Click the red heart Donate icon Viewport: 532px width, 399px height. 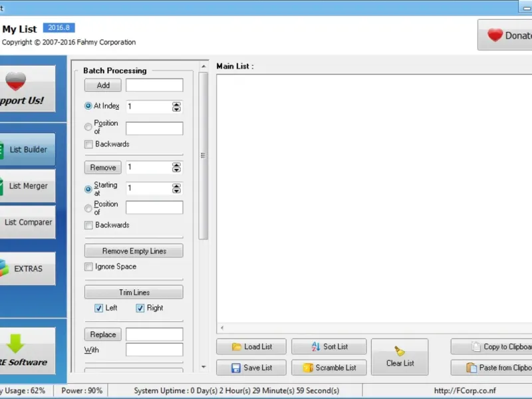click(495, 35)
